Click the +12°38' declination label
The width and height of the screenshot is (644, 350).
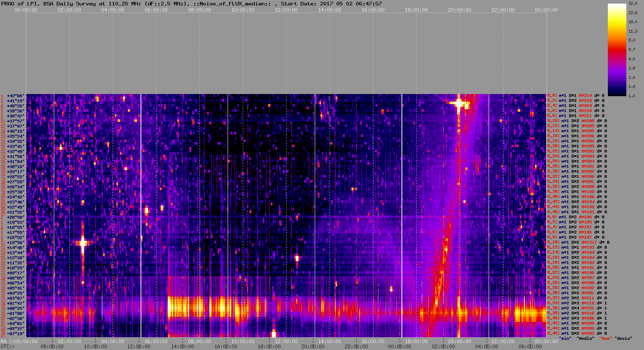[16, 258]
